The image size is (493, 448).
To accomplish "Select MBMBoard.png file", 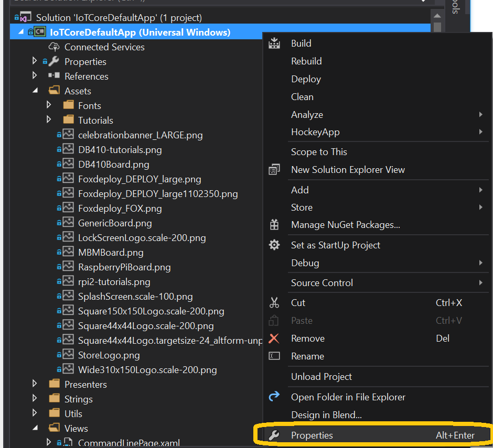I will 111,252.
